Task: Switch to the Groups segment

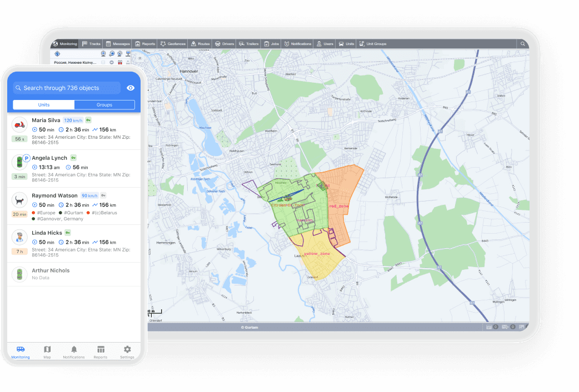Action: pyautogui.click(x=104, y=105)
